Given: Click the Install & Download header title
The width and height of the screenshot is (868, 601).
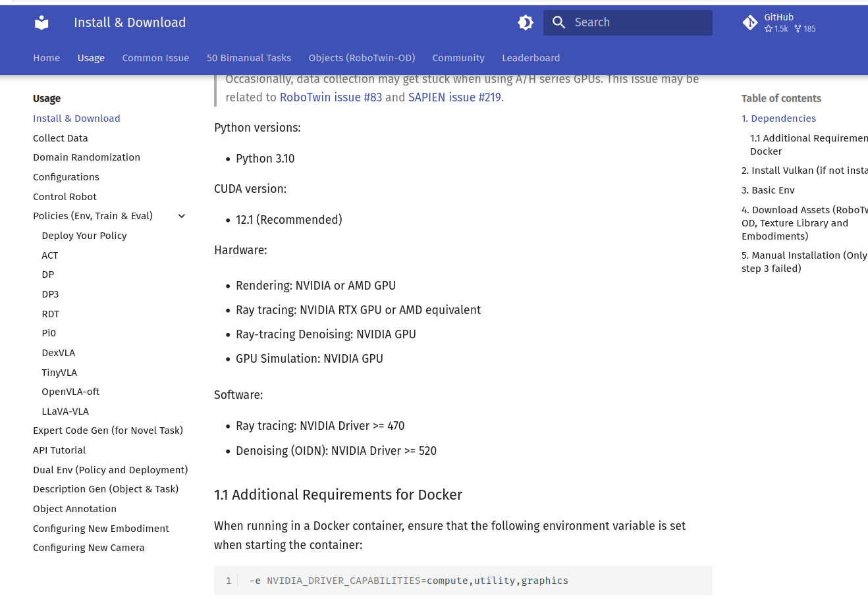Looking at the screenshot, I should (130, 22).
